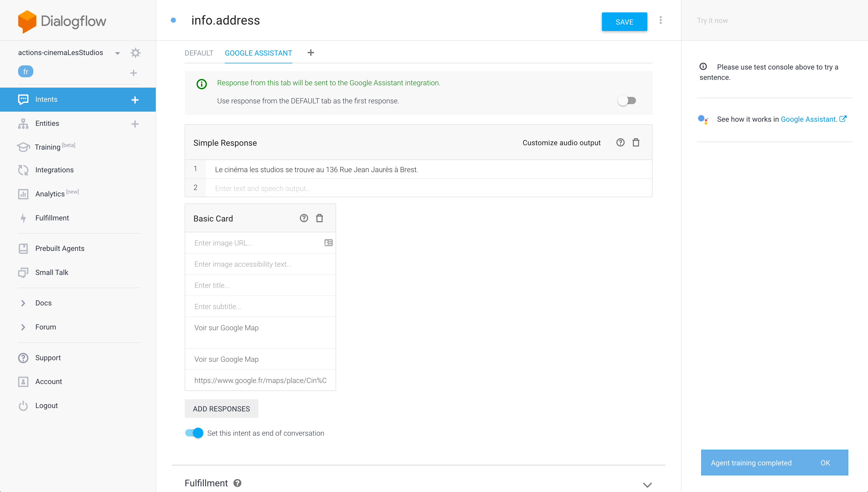
Task: Open Small Talk page
Action: tap(52, 272)
